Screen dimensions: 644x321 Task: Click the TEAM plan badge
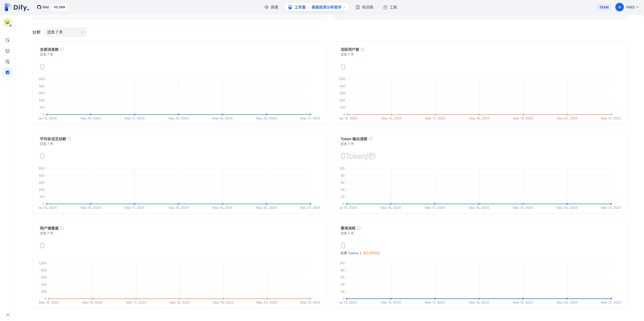(x=604, y=7)
